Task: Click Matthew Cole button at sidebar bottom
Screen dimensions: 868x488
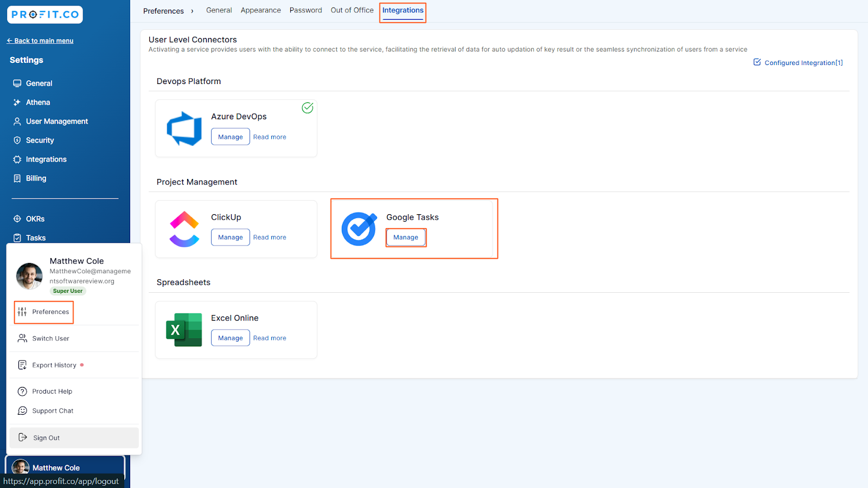Action: (x=65, y=467)
